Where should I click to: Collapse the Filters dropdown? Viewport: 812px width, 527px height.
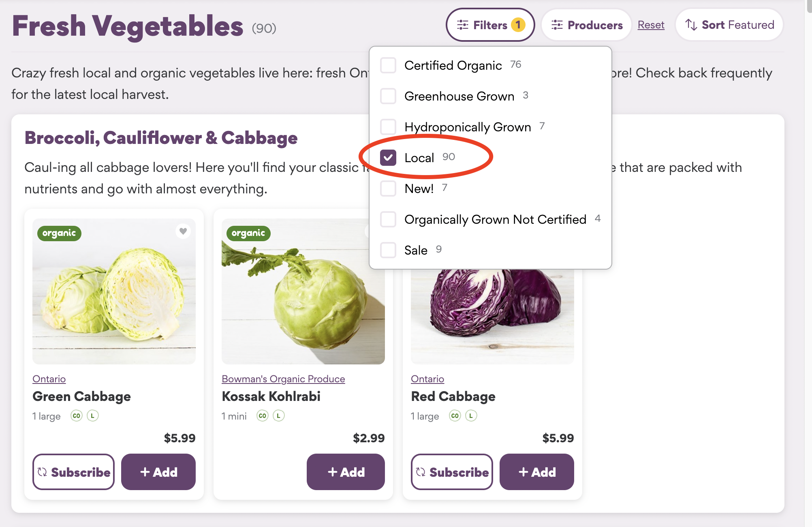pyautogui.click(x=490, y=25)
